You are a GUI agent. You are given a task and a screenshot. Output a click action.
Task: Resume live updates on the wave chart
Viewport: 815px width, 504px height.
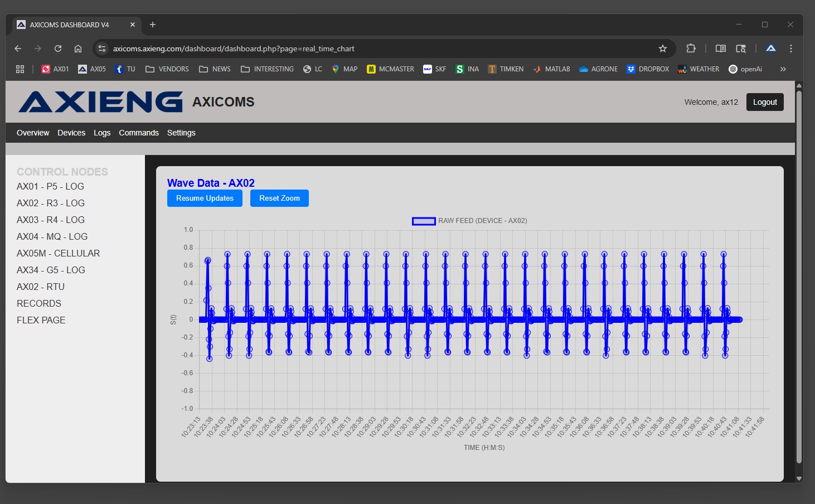coord(205,198)
